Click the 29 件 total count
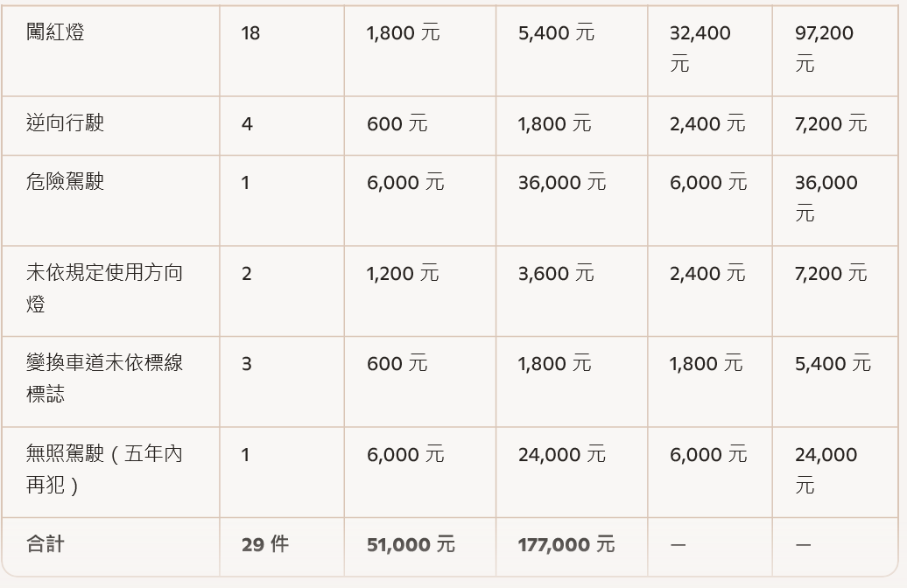Screen dimensions: 907x588 click(264, 544)
